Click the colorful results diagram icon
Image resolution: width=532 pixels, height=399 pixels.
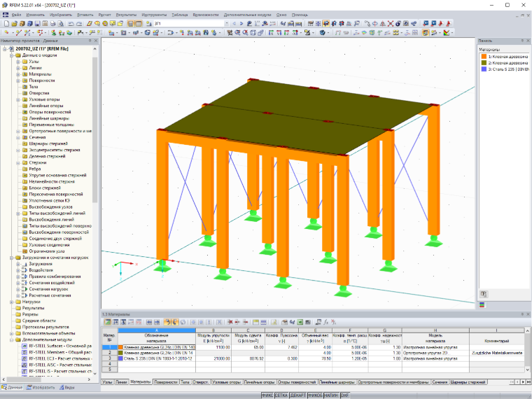(446, 33)
